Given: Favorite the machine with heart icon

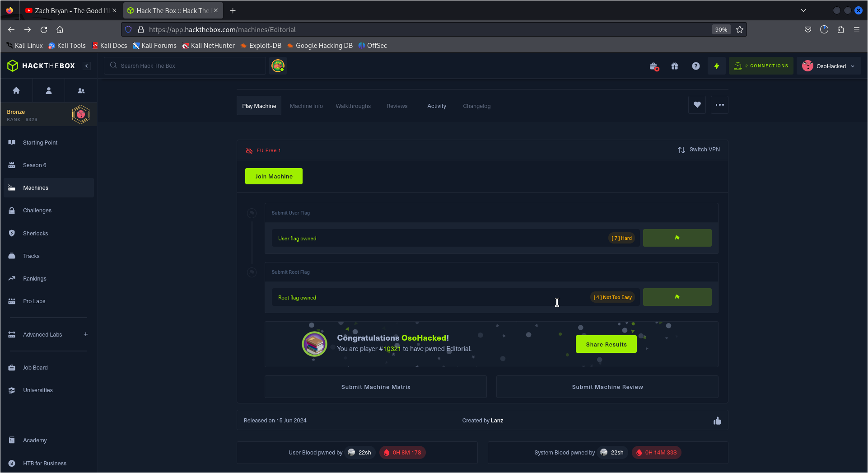Looking at the screenshot, I should [697, 105].
